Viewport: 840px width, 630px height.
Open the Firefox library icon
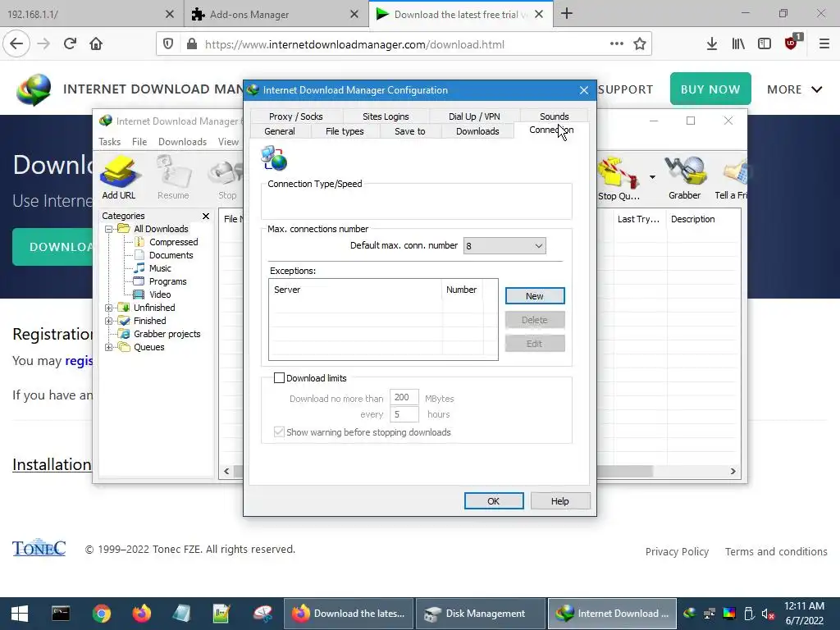coord(738,44)
